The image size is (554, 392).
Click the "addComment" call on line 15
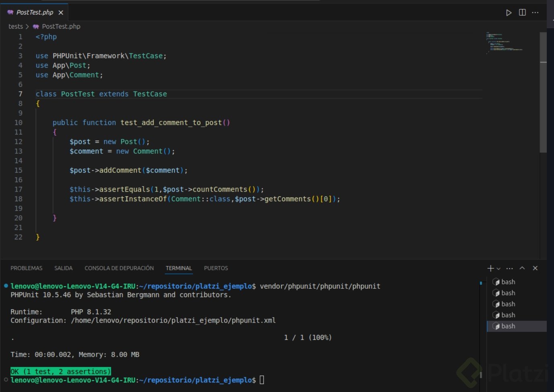click(x=120, y=170)
